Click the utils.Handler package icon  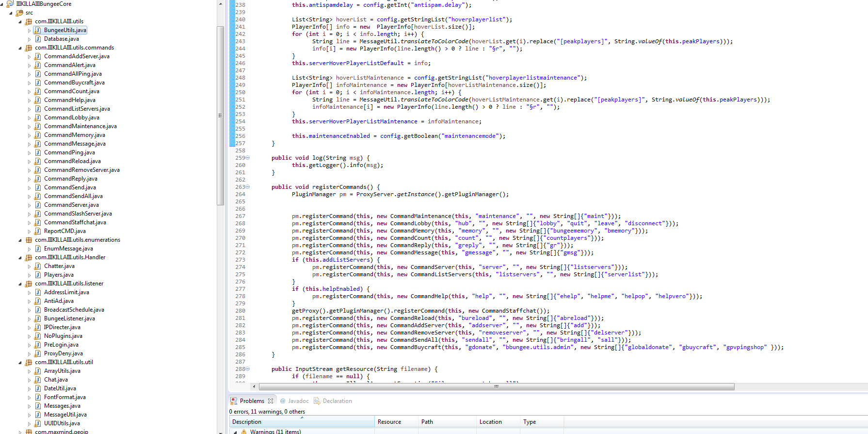(29, 257)
